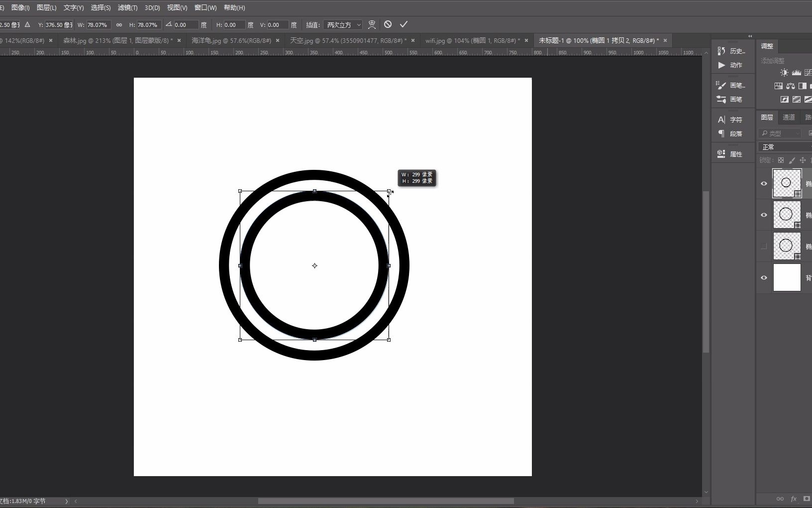Open the Filter (滤镜) menu
The image size is (812, 508).
[x=128, y=7]
